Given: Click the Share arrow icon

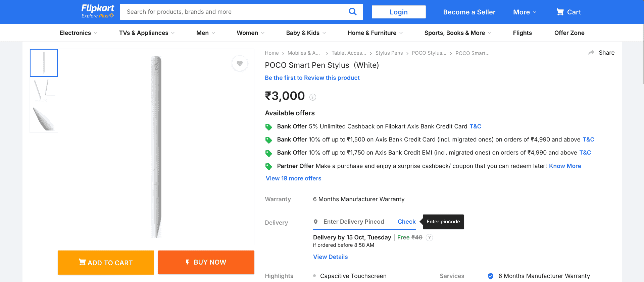Looking at the screenshot, I should (x=591, y=53).
